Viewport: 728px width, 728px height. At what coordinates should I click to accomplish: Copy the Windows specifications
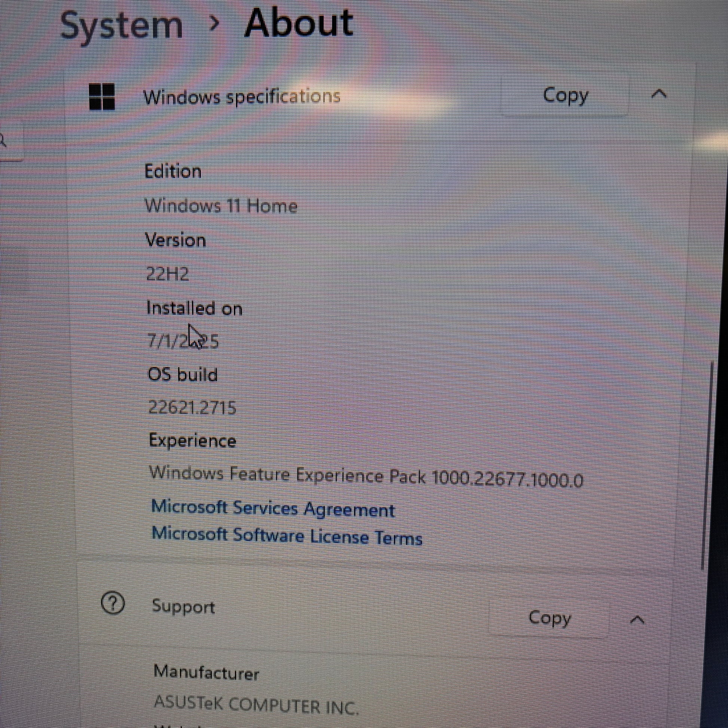(x=565, y=96)
